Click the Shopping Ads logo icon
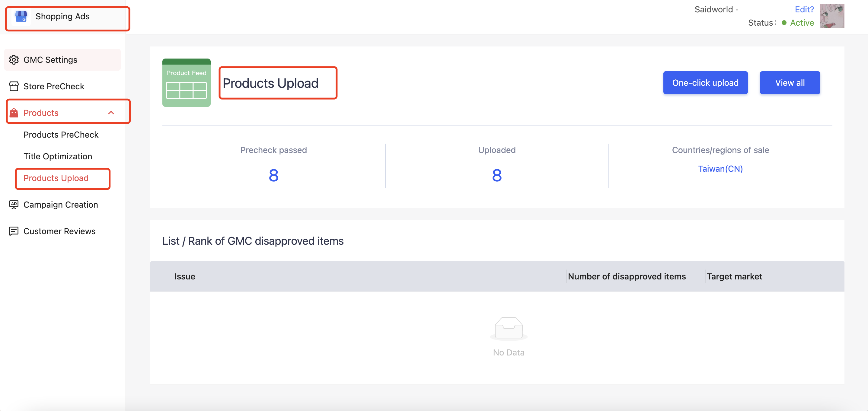 point(21,16)
